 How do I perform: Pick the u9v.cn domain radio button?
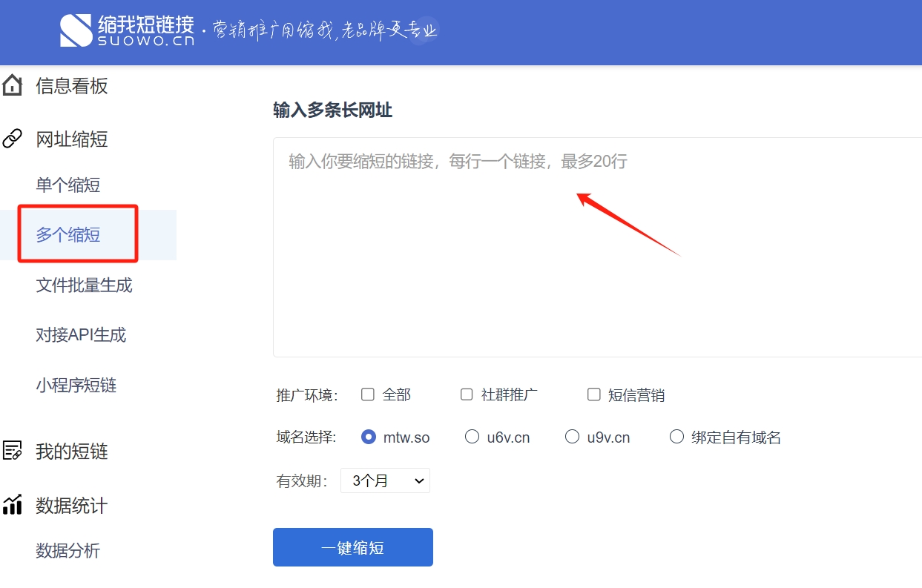click(x=572, y=437)
